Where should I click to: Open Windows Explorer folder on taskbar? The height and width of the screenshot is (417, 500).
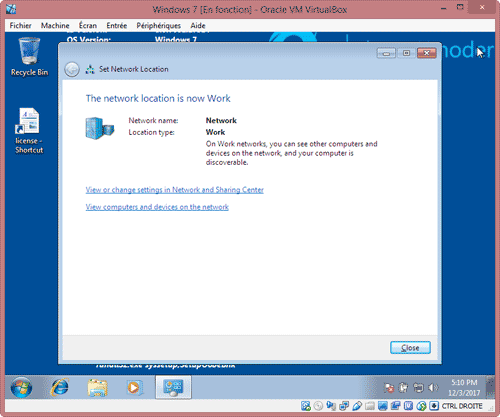[x=97, y=388]
